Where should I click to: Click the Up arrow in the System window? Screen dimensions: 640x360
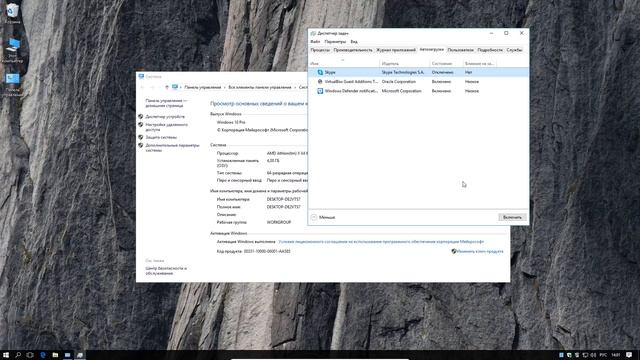tap(167, 87)
